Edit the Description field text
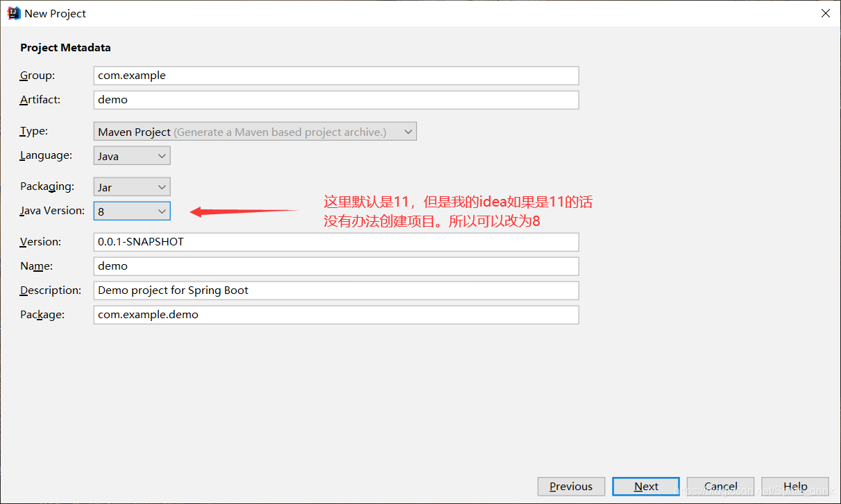Viewport: 841px width, 504px height. (x=336, y=290)
